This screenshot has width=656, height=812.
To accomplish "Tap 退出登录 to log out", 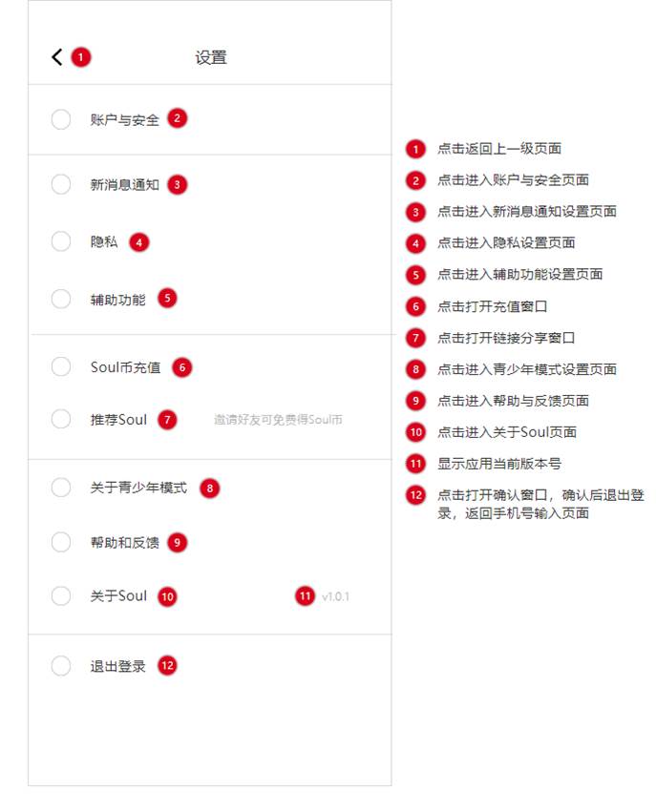I will tap(118, 666).
